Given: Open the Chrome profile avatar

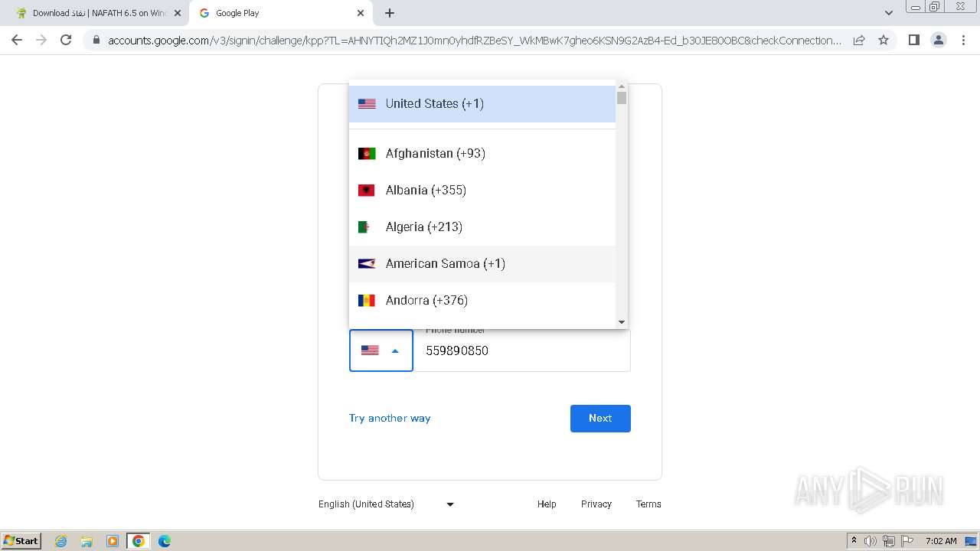Looking at the screenshot, I should [x=939, y=40].
